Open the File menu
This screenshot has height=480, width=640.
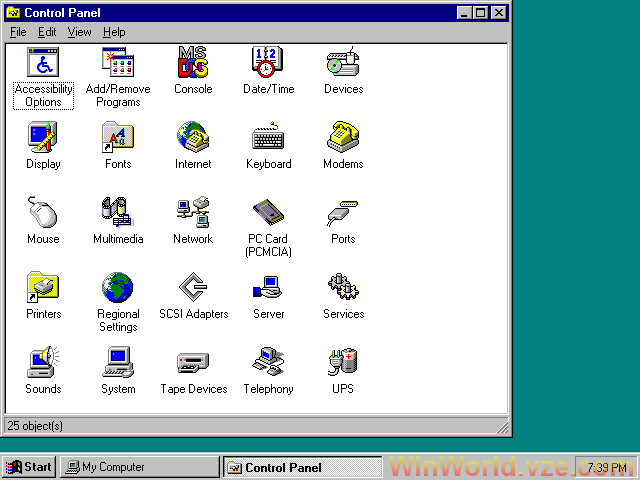tap(18, 32)
